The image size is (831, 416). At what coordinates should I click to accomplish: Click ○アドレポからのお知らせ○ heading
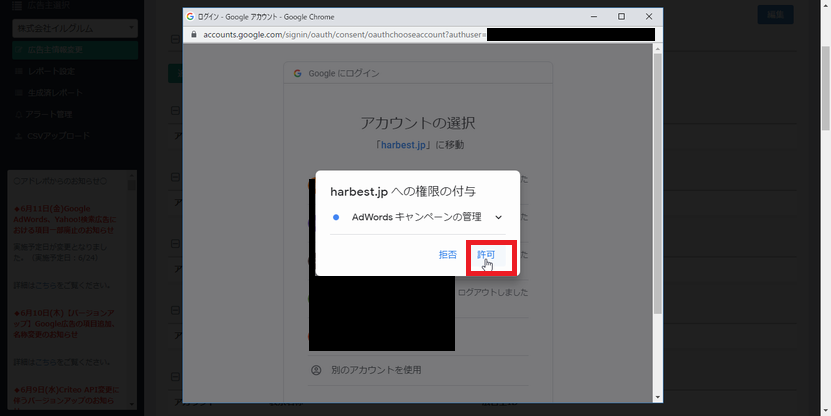60,181
